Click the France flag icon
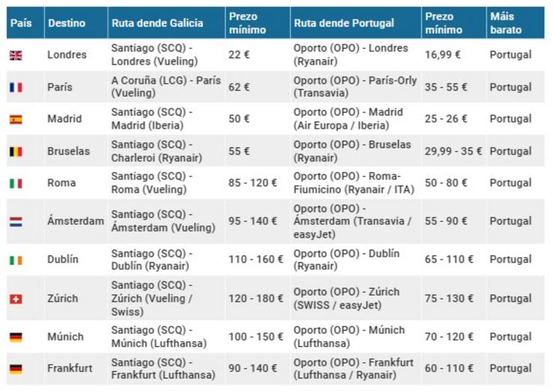This screenshot has width=554, height=392. (16, 87)
